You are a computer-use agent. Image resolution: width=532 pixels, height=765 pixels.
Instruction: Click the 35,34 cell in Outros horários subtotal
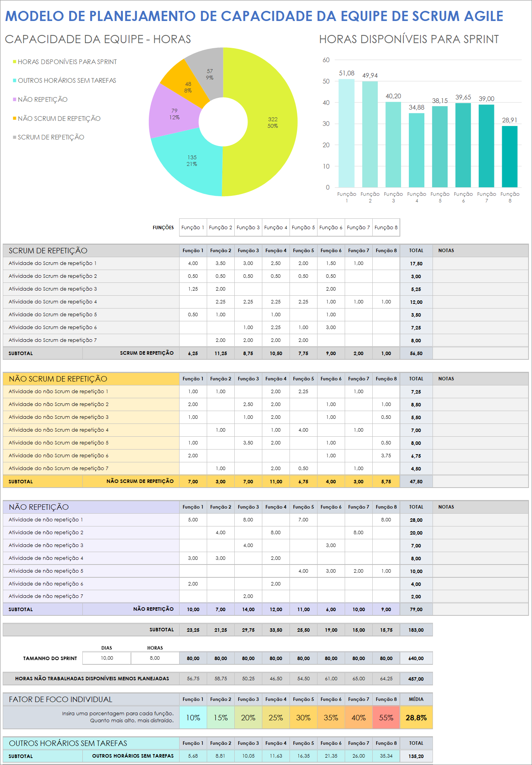click(x=386, y=756)
